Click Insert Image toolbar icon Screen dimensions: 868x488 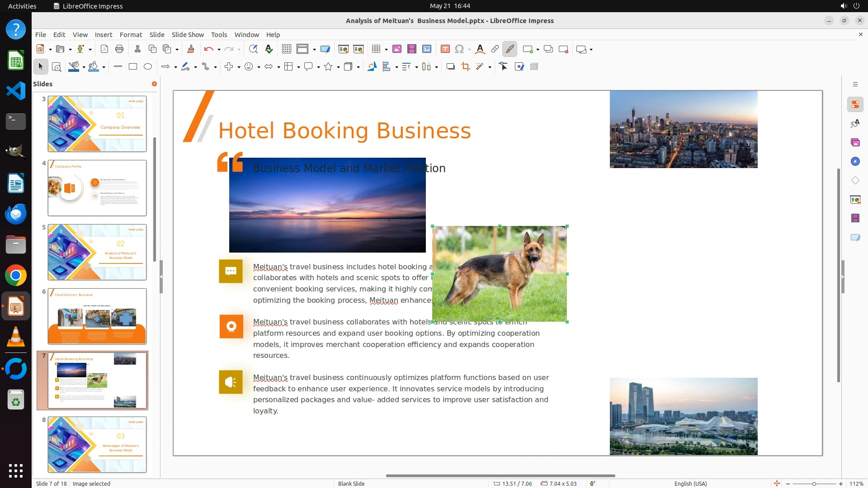[396, 49]
